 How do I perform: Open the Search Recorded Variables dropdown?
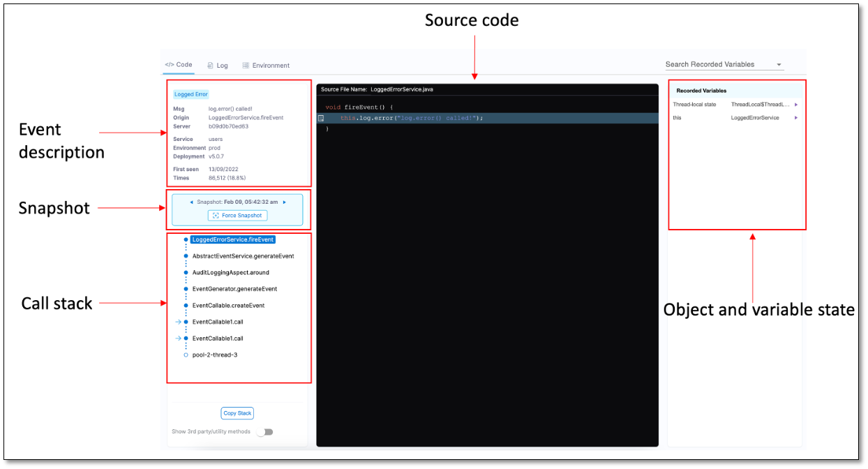click(x=779, y=64)
